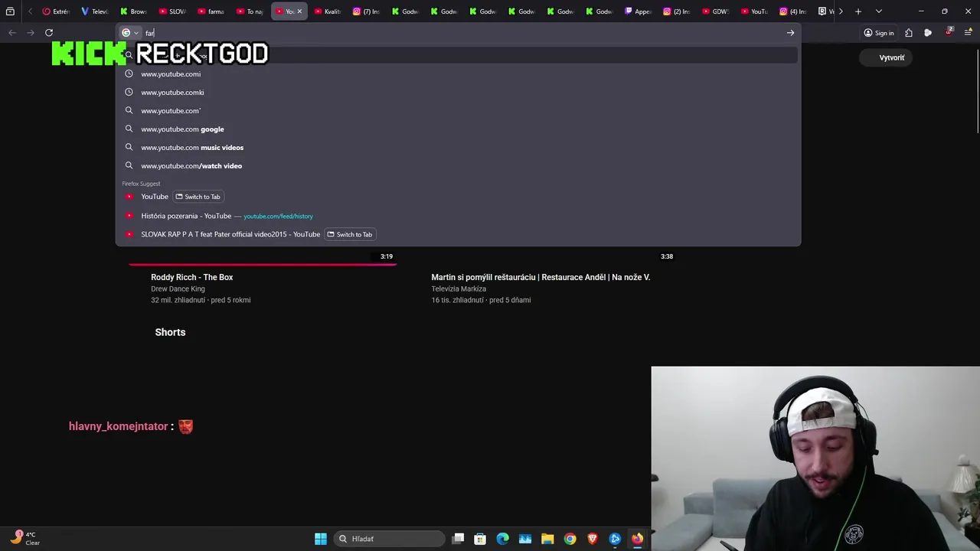
Task: Select suggestion www.youtube.com music videos
Action: click(x=458, y=148)
